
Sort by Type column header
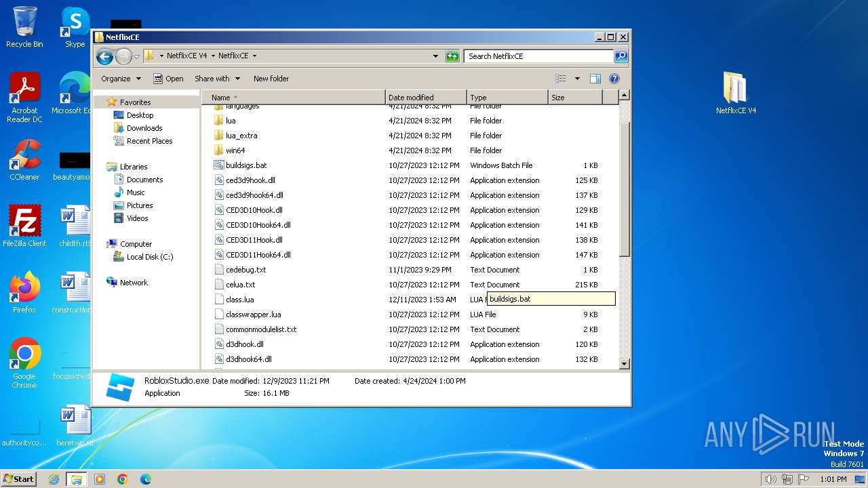point(507,98)
